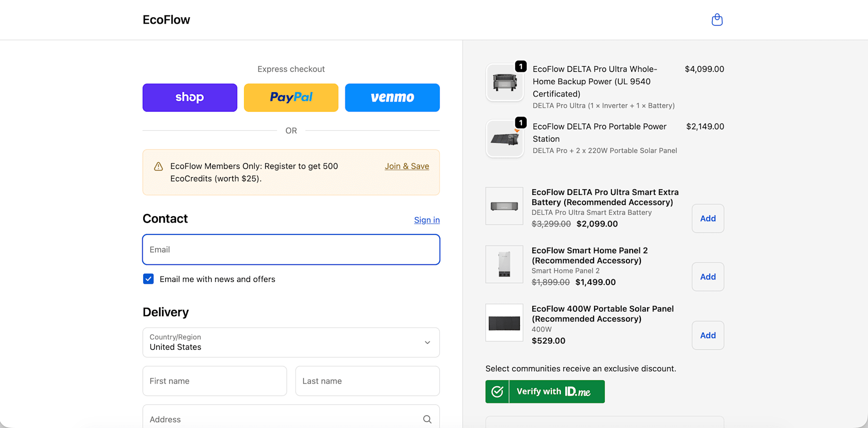The height and width of the screenshot is (428, 868).
Task: Click the $4,099.00 price text
Action: point(705,69)
